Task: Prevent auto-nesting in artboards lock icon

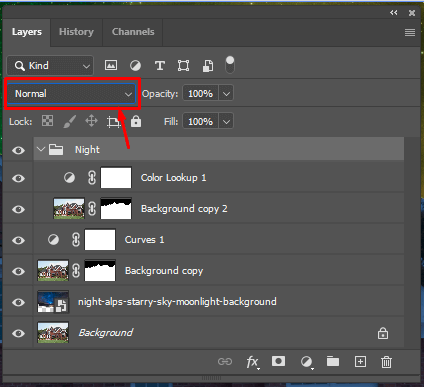Action: 114,121
